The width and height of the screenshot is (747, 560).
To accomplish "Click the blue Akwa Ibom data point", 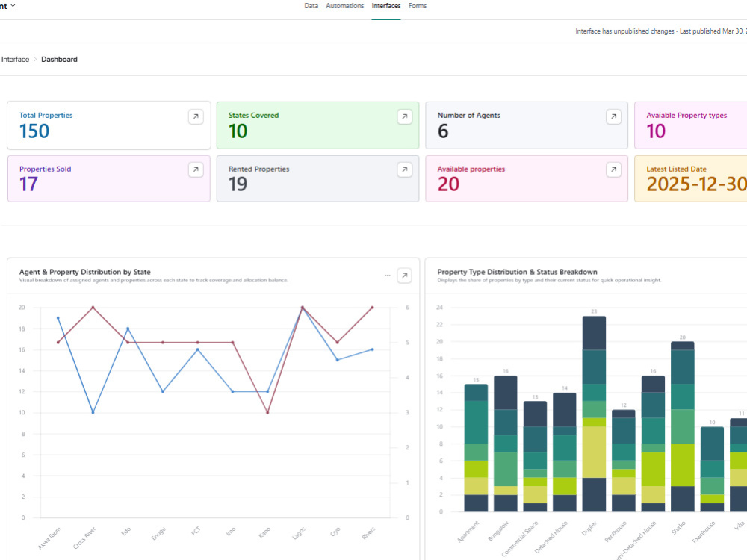I will click(58, 318).
